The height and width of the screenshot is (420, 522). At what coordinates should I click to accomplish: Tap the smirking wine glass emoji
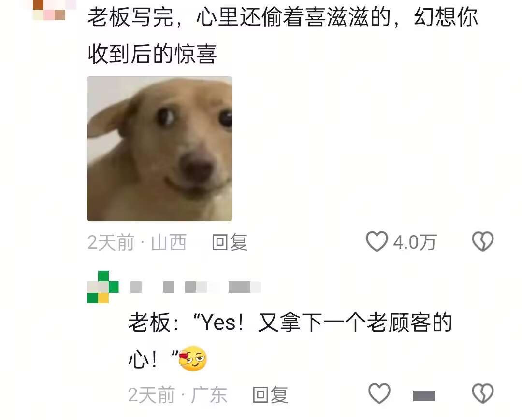pyautogui.click(x=193, y=359)
